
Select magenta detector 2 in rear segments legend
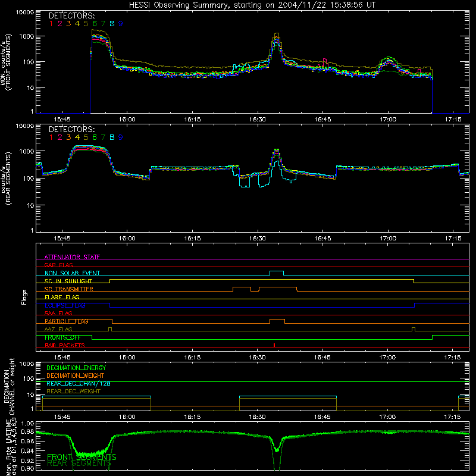(x=60, y=137)
